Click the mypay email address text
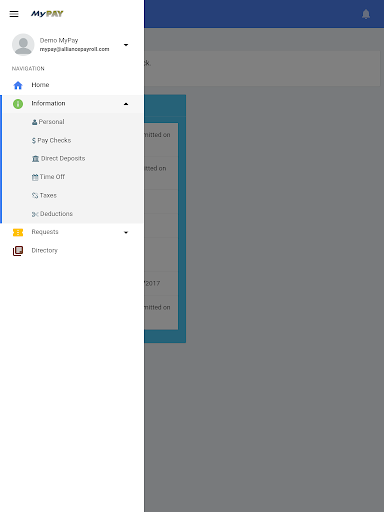The height and width of the screenshot is (512, 384). tap(74, 49)
